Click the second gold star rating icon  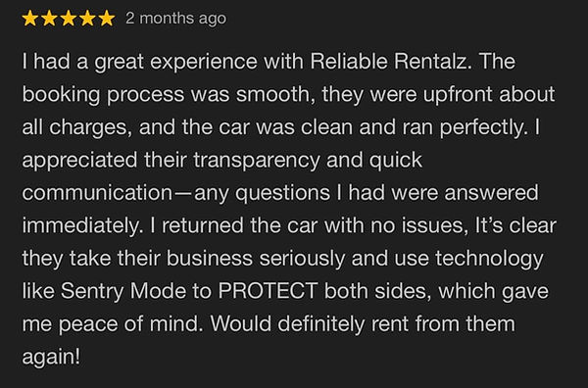tap(49, 18)
